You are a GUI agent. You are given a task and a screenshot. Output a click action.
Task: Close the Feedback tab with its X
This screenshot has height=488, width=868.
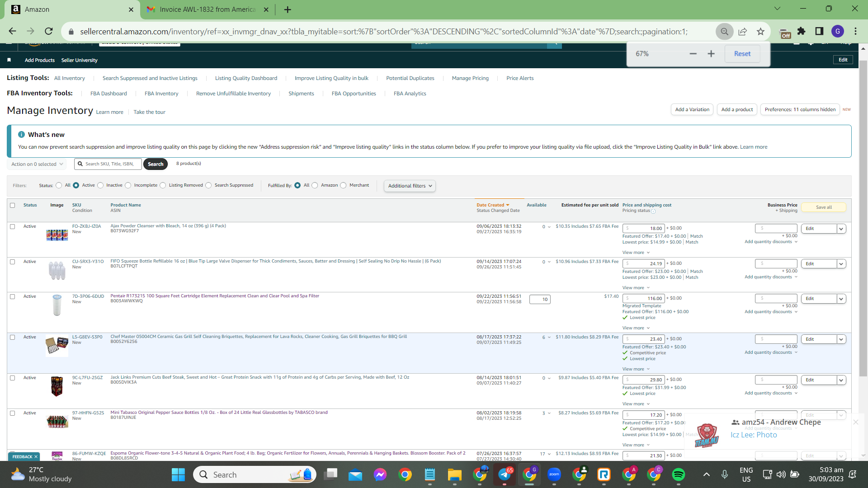(x=36, y=457)
